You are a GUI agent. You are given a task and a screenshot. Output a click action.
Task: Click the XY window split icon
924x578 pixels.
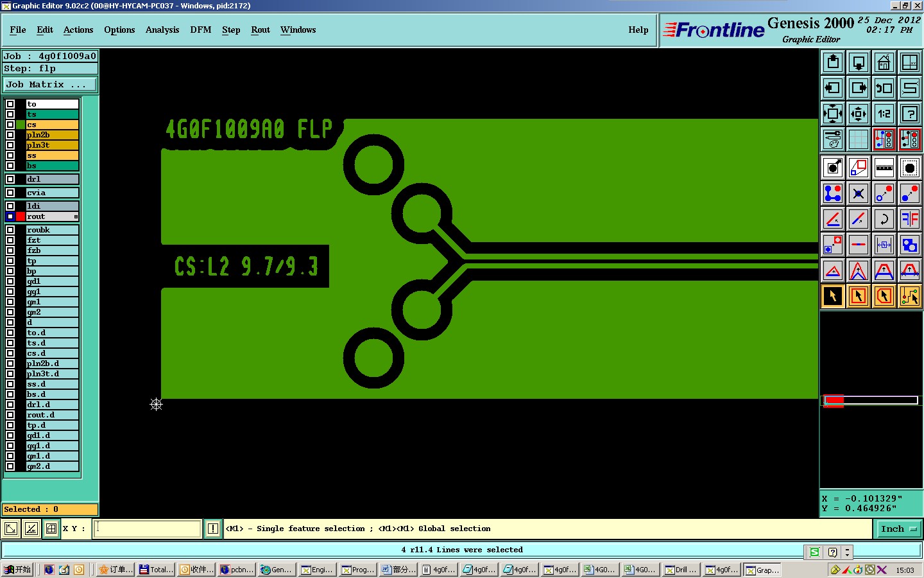pos(910,62)
